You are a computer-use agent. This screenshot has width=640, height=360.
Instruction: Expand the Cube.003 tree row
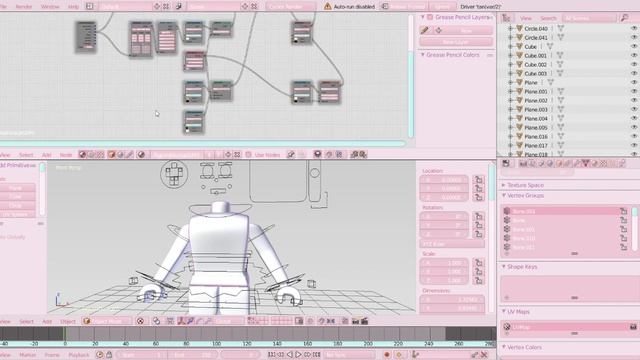point(510,73)
